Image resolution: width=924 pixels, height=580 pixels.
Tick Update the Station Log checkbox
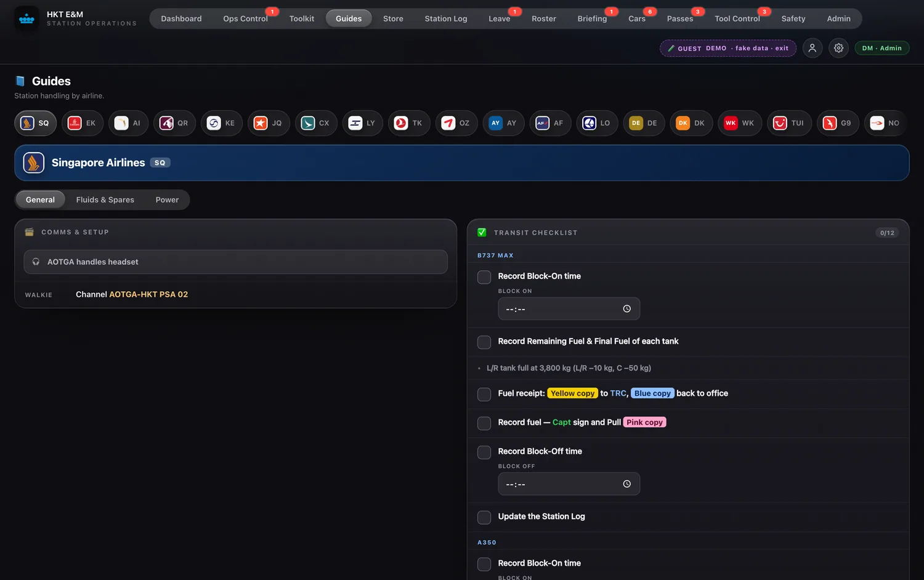[x=484, y=517]
